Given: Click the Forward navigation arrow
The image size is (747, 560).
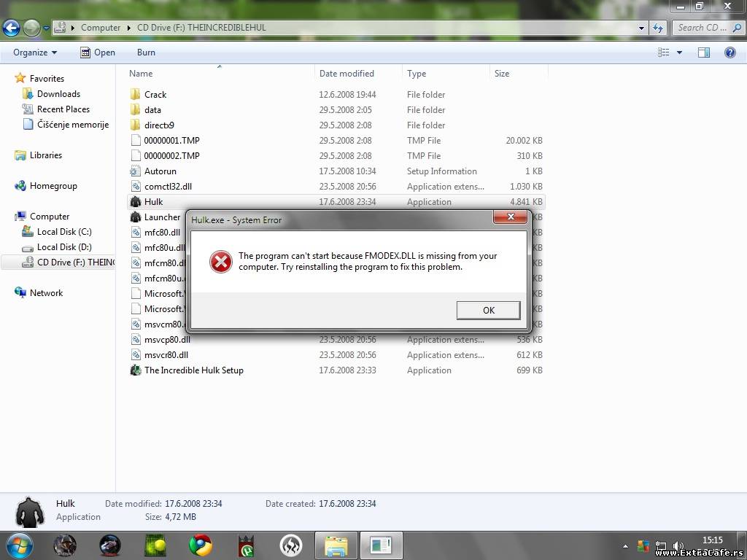Looking at the screenshot, I should point(31,28).
